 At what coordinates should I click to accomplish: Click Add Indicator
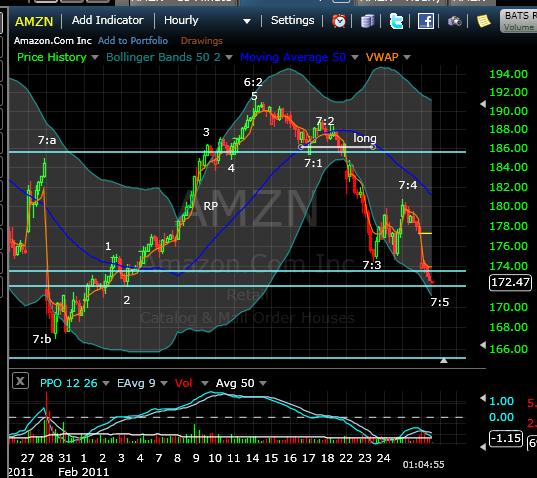pyautogui.click(x=108, y=20)
